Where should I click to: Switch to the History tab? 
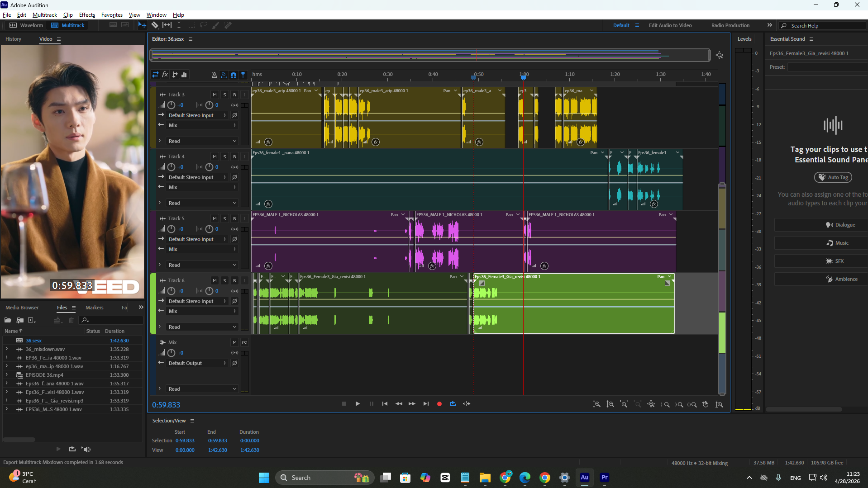pyautogui.click(x=13, y=39)
